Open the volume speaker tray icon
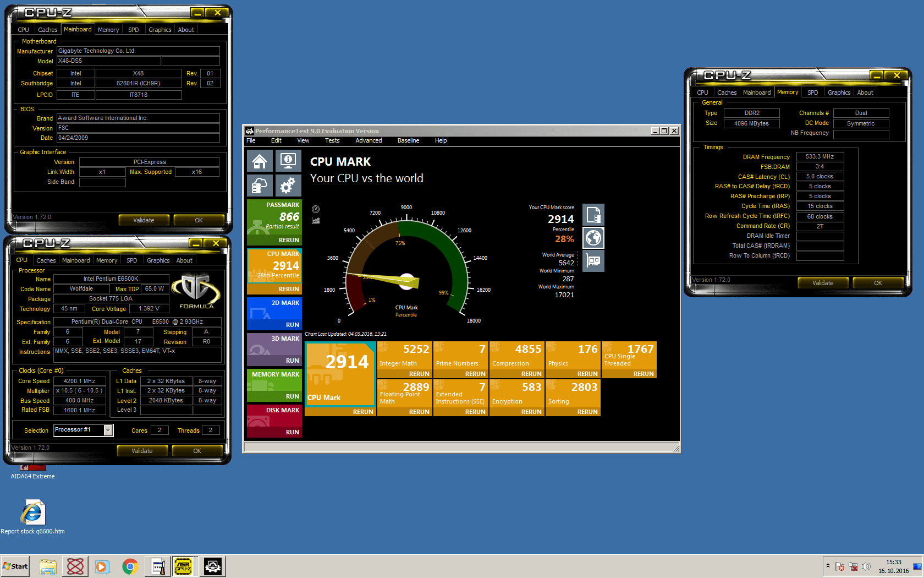924x578 pixels. pos(866,566)
